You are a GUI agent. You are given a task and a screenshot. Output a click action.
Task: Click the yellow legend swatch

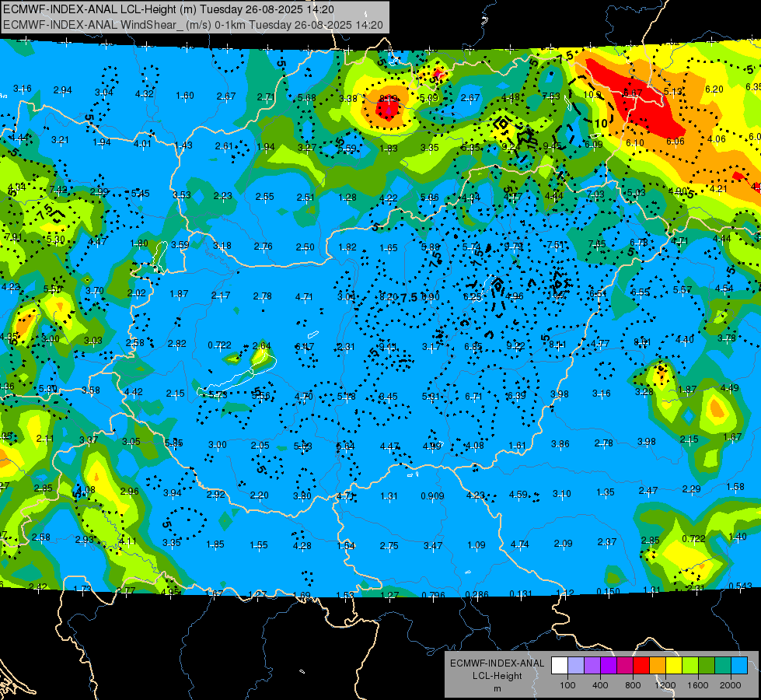[x=674, y=666]
